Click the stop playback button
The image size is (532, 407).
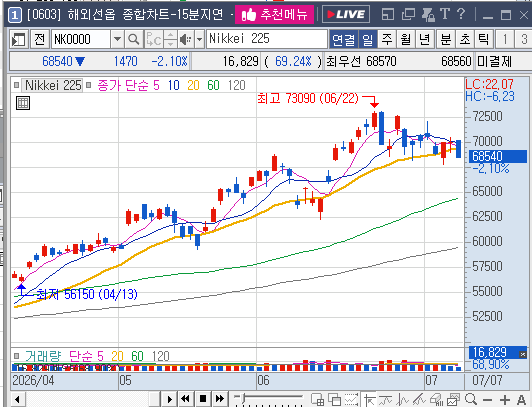click(203, 399)
